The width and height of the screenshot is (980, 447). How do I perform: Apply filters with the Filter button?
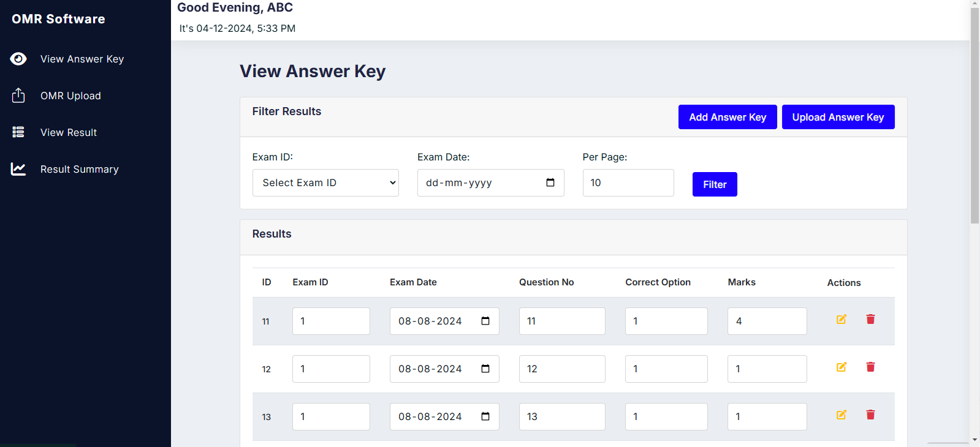[715, 184]
